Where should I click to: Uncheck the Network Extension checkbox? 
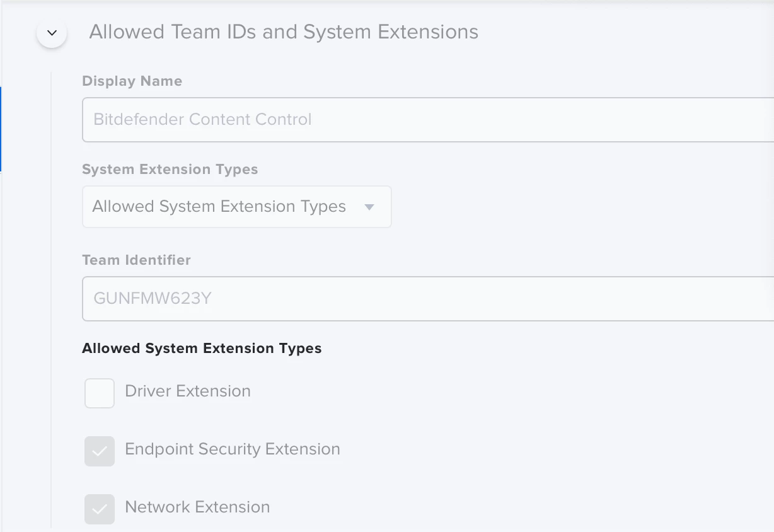point(100,509)
